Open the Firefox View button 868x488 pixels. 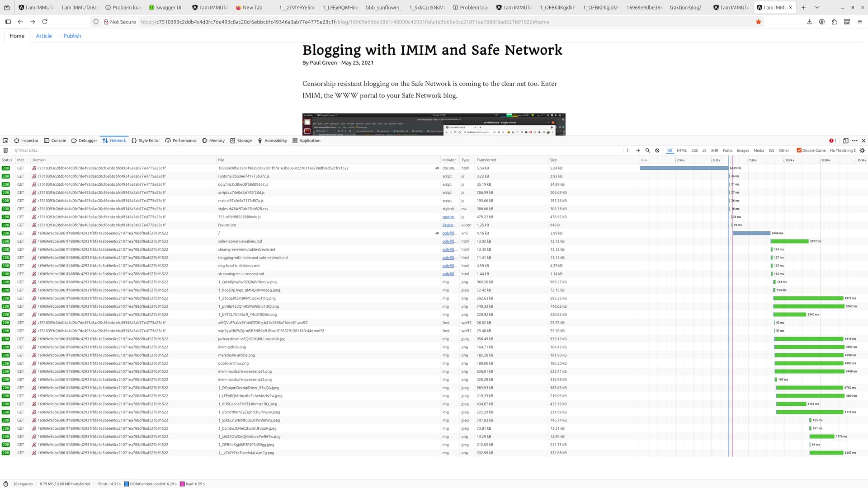click(6, 7)
